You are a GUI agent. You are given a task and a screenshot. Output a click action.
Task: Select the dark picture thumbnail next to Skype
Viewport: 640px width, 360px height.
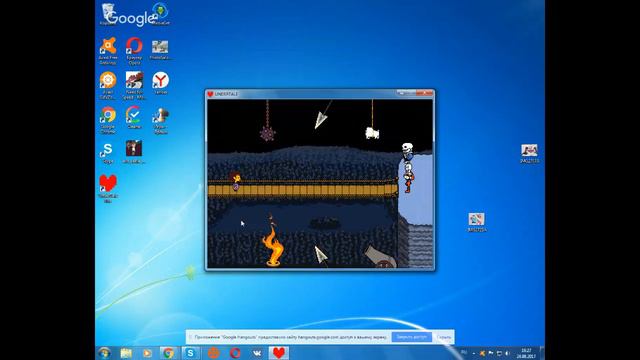click(134, 151)
